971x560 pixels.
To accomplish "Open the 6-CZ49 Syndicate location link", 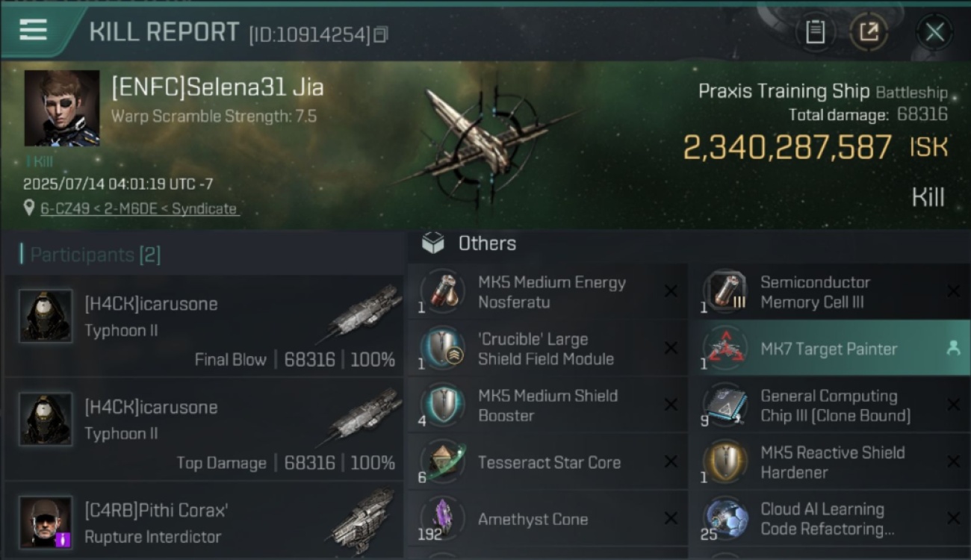I will (139, 209).
